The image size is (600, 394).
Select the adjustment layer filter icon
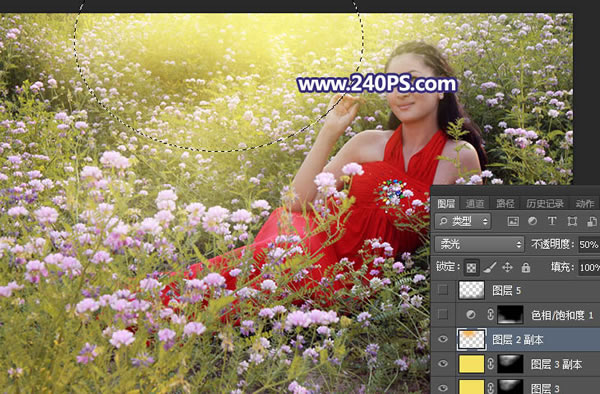coord(532,221)
